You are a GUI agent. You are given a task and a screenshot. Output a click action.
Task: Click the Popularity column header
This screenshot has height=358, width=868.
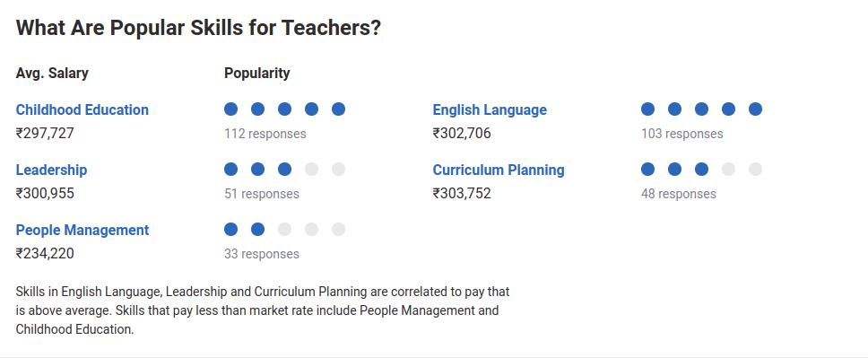[x=256, y=74]
